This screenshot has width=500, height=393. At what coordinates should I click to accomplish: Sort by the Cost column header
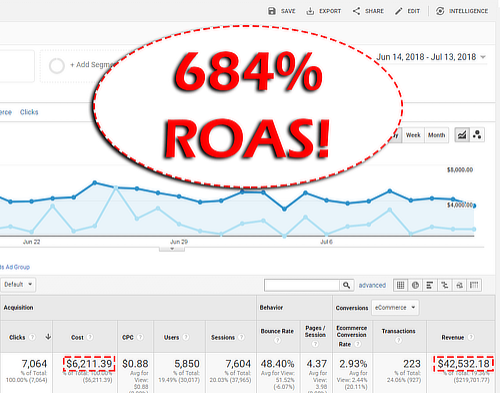pos(77,338)
